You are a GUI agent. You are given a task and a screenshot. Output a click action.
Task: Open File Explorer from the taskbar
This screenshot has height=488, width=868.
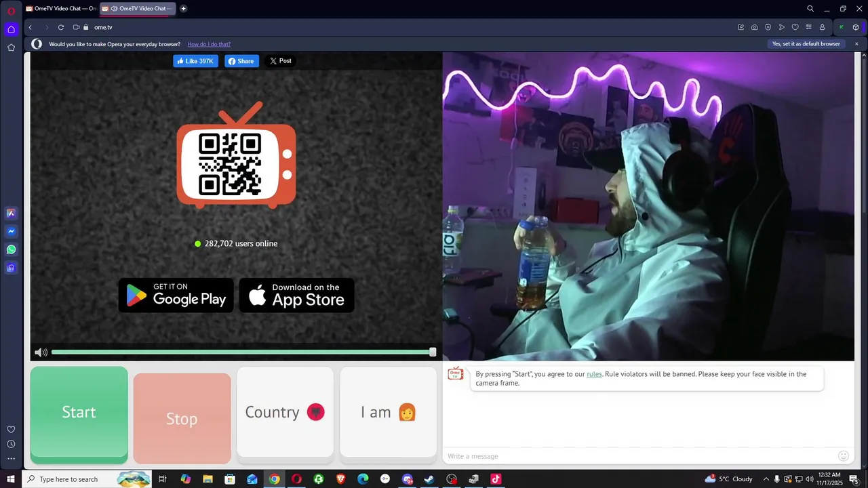(208, 479)
